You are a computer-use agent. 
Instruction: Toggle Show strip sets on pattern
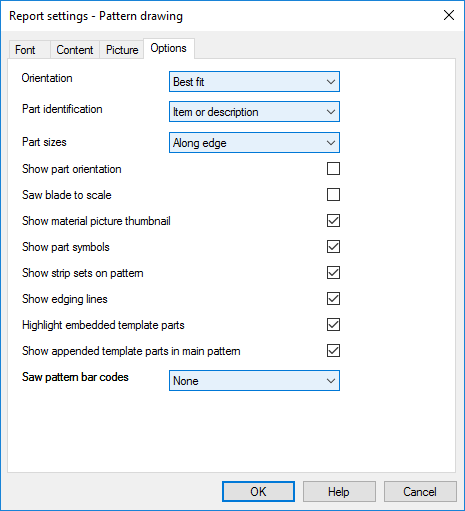[x=333, y=273]
